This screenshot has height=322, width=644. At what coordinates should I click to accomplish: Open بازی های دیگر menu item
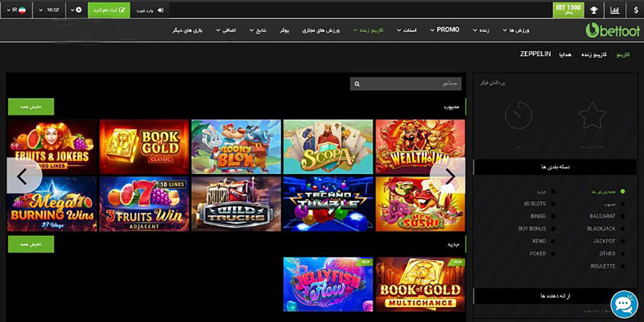pyautogui.click(x=188, y=31)
